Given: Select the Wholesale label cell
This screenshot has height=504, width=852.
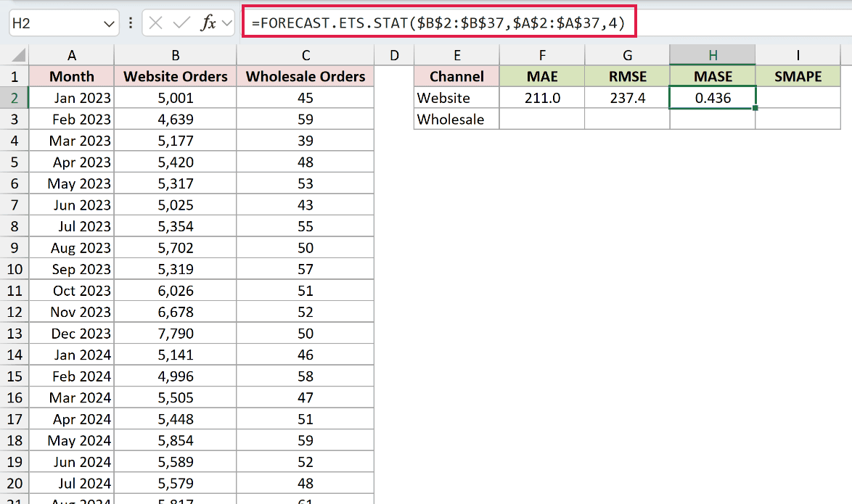Looking at the screenshot, I should pyautogui.click(x=457, y=119).
